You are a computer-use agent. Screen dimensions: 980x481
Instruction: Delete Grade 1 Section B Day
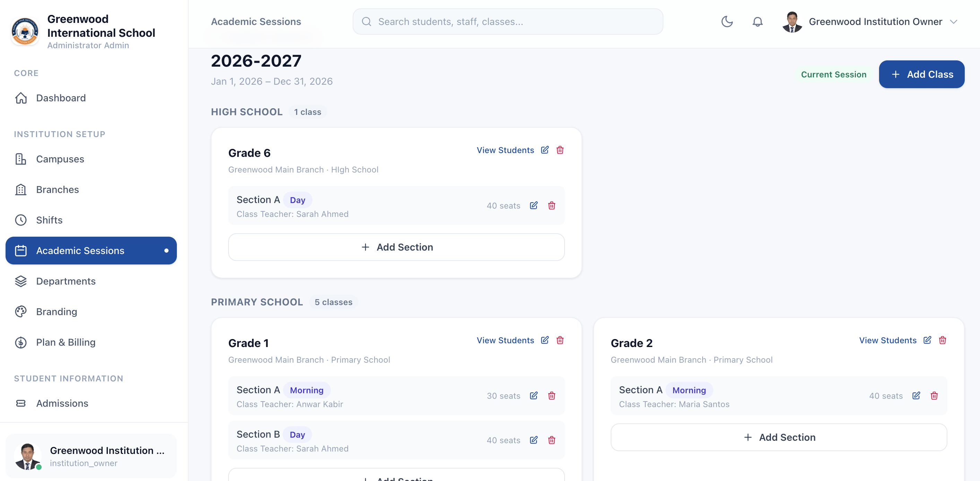coord(552,440)
